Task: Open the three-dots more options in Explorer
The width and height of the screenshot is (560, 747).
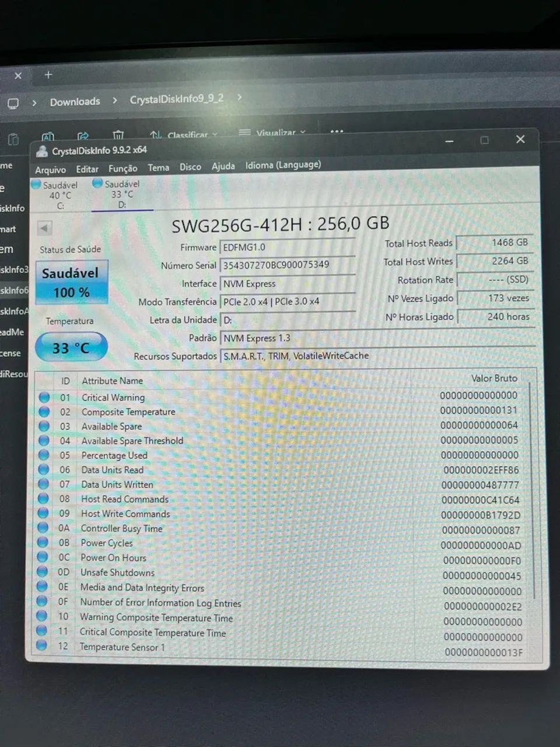Action: (x=337, y=132)
